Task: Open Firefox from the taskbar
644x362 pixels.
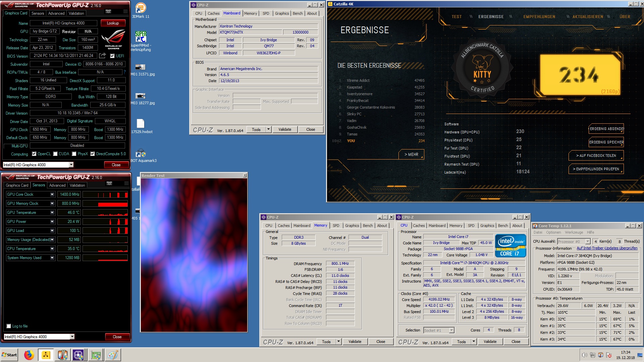Action: (x=29, y=355)
